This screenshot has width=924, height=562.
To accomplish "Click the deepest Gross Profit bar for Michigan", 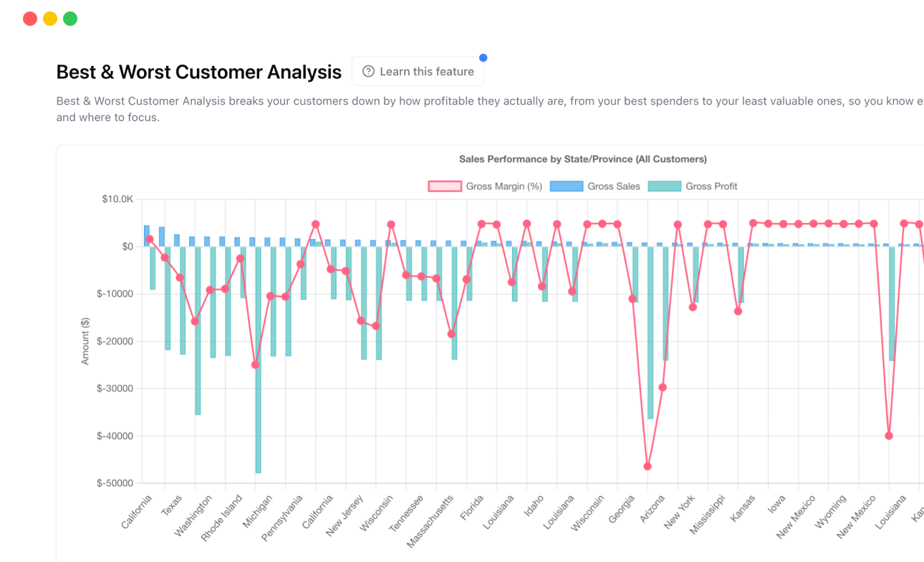I will point(258,358).
